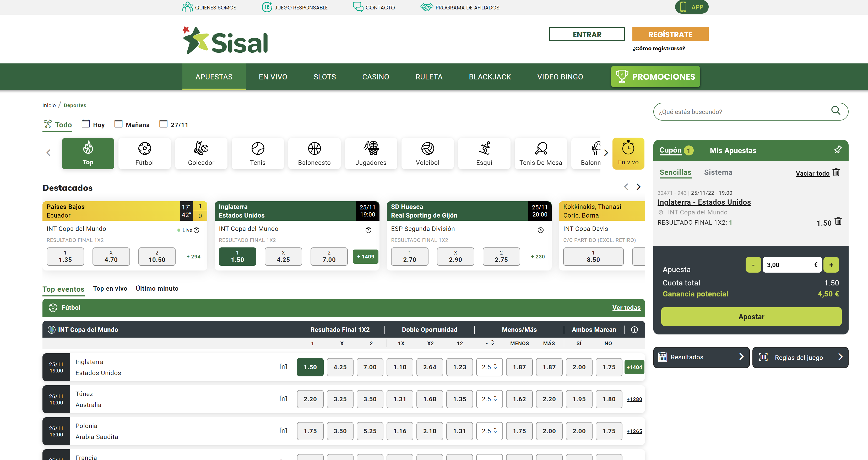Toggle 1.95 Sí ambos marcan Túnez row
The width and height of the screenshot is (868, 460).
(579, 399)
